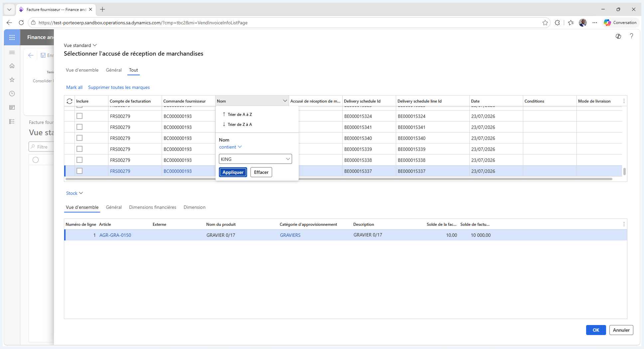Click the Annuler button

(621, 330)
